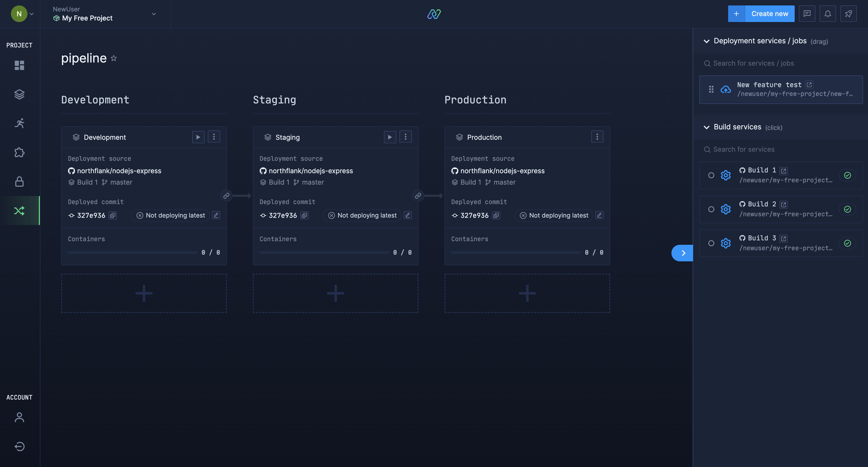Click the drag handle of New feature test
Screen dimensions: 868x467
(711, 89)
